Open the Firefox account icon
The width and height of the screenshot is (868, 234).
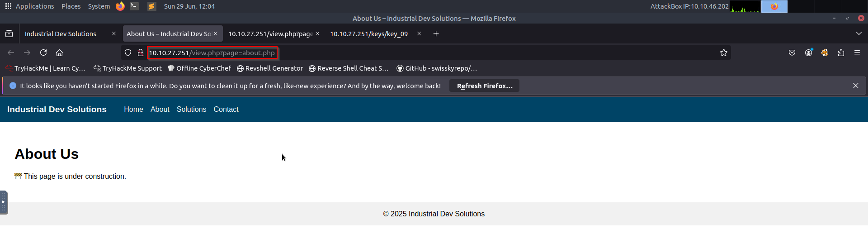[x=808, y=53]
